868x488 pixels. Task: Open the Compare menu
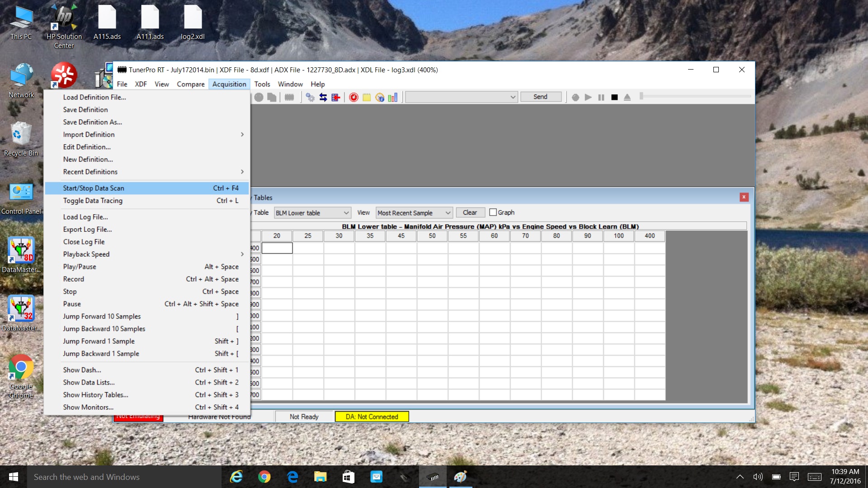click(190, 84)
